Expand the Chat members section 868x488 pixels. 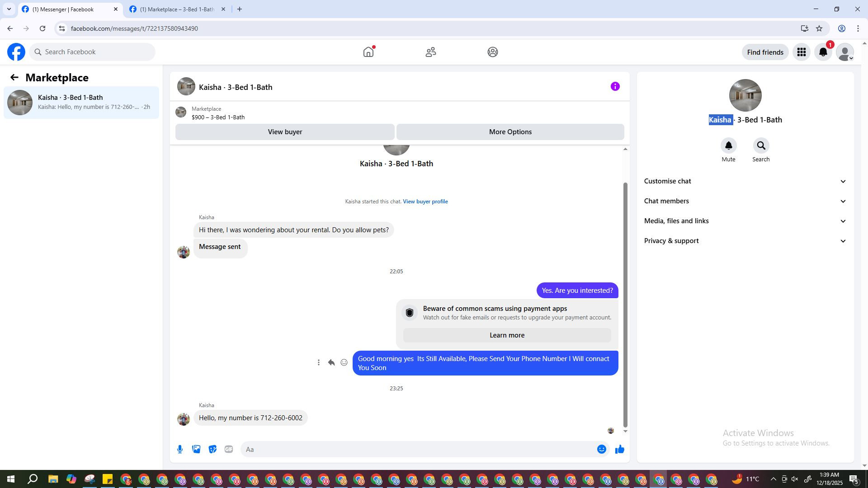click(x=745, y=201)
